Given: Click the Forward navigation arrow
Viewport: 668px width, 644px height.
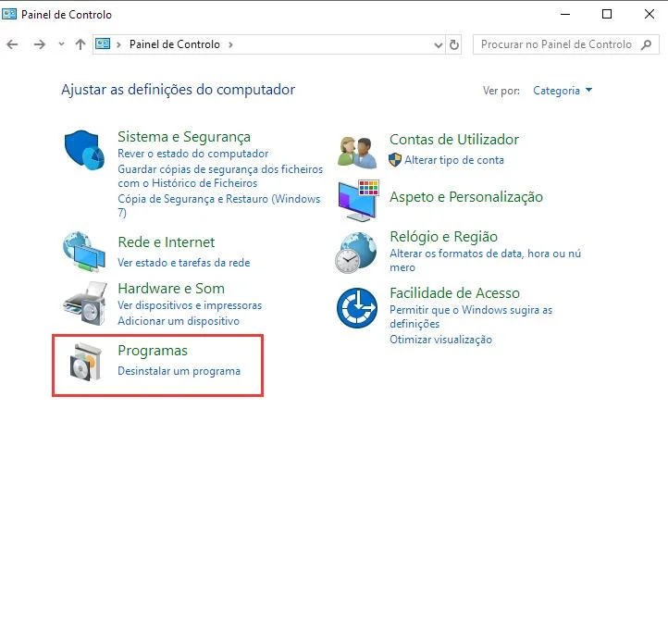Looking at the screenshot, I should click(x=39, y=44).
